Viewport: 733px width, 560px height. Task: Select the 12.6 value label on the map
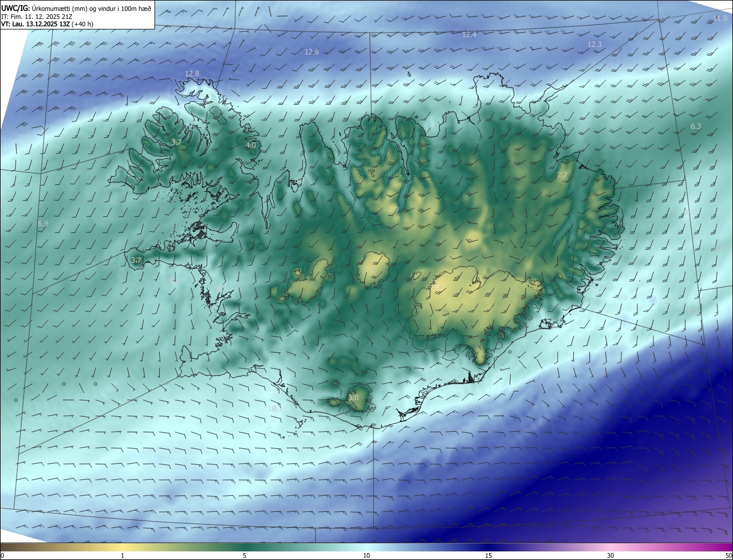(x=312, y=52)
